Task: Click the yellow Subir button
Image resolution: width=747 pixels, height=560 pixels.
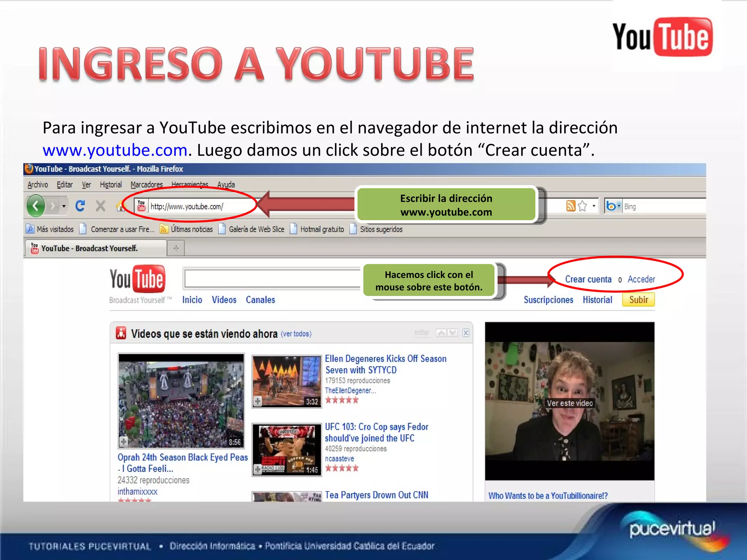Action: [x=639, y=300]
